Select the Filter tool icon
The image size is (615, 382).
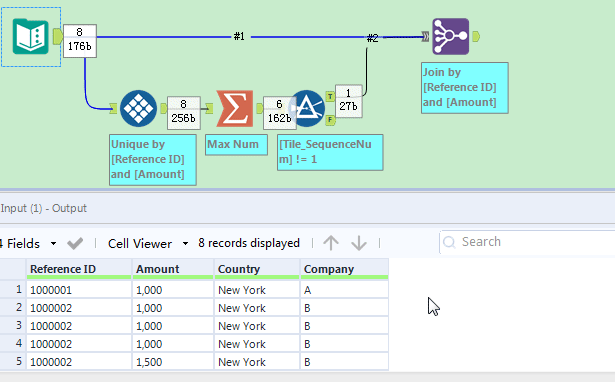pos(307,108)
